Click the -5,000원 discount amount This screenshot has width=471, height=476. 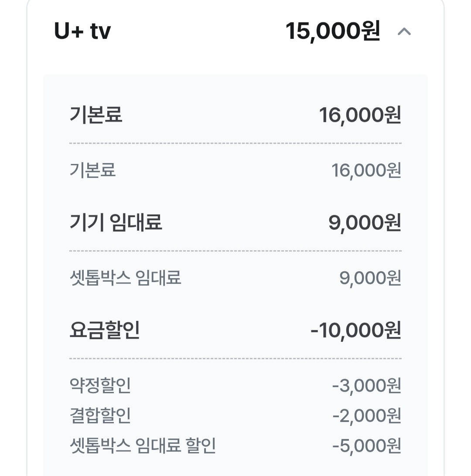366,446
